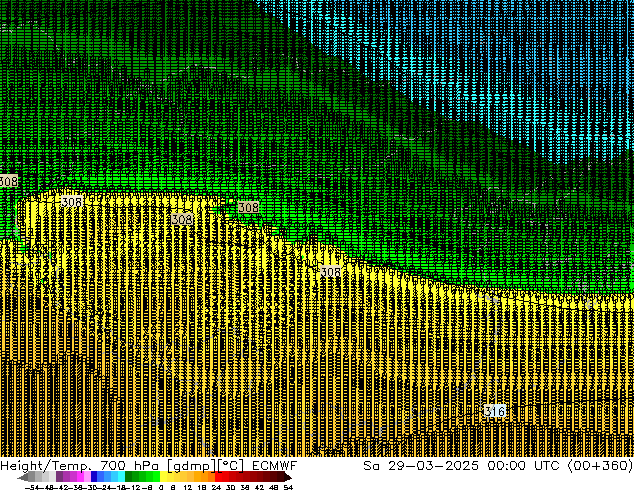Click the dark maroon arrow end of legend
The width and height of the screenshot is (634, 490).
point(287,477)
